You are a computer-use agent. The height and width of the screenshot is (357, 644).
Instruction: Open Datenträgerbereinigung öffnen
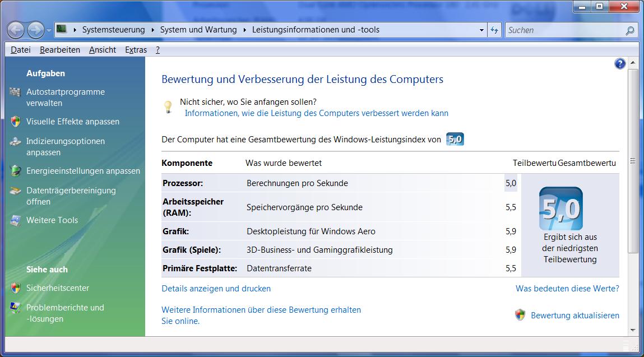71,196
